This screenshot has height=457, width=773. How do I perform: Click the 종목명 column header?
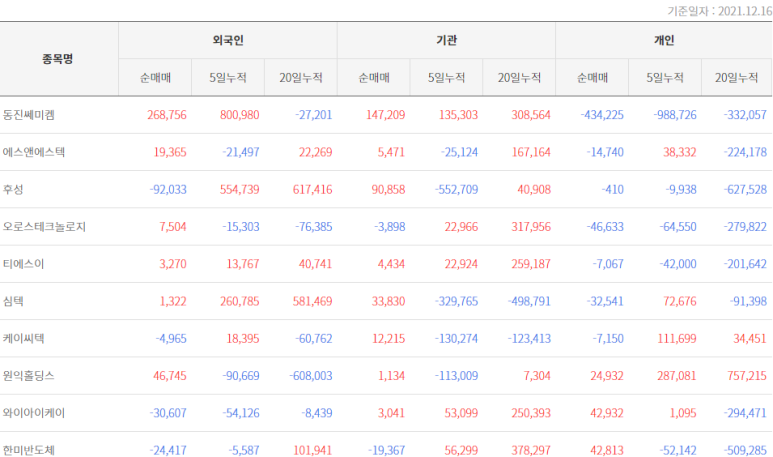tap(58, 59)
